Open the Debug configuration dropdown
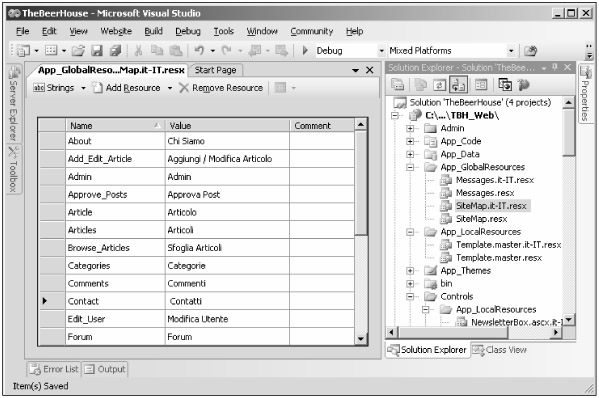The image size is (599, 398). point(381,51)
